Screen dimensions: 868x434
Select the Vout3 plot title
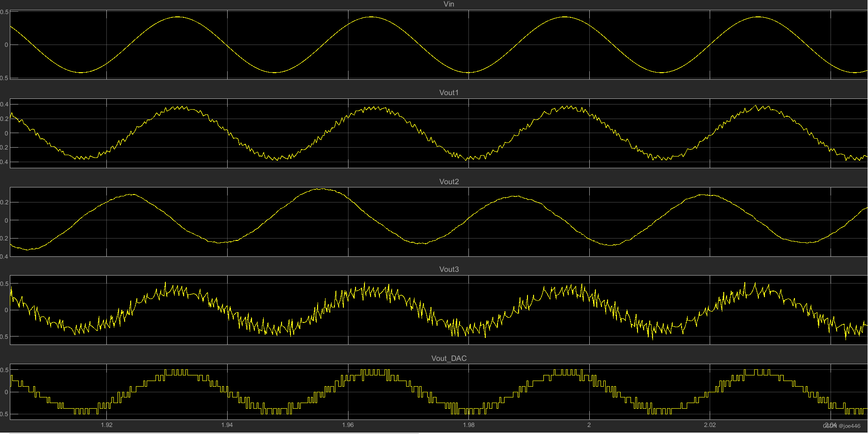(448, 269)
